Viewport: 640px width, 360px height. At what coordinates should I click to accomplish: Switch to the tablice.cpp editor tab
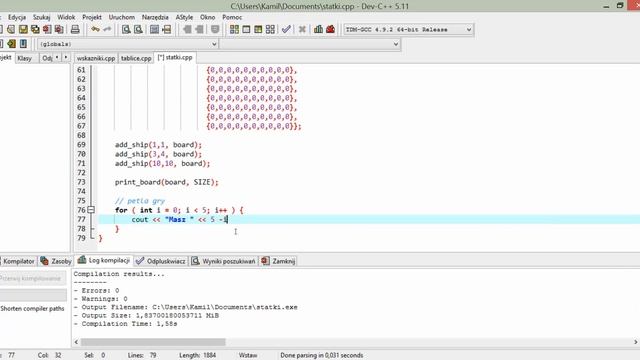coord(136,58)
